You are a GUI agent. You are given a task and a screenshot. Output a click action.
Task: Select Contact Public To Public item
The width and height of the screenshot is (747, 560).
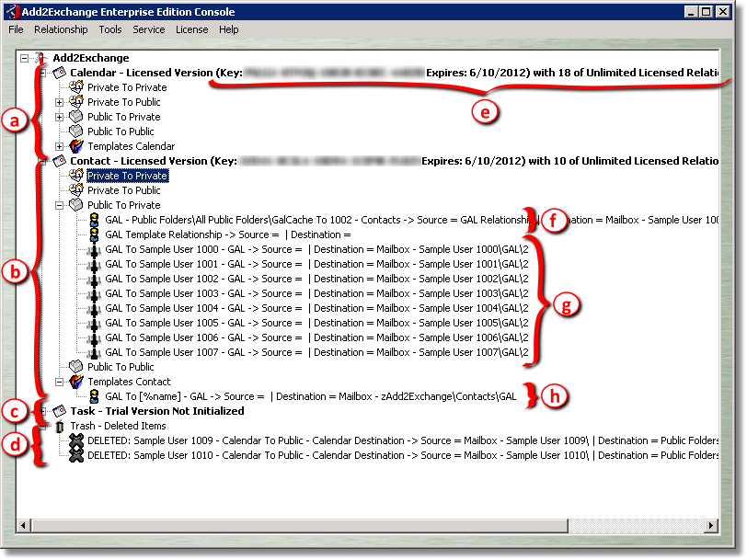pos(121,367)
